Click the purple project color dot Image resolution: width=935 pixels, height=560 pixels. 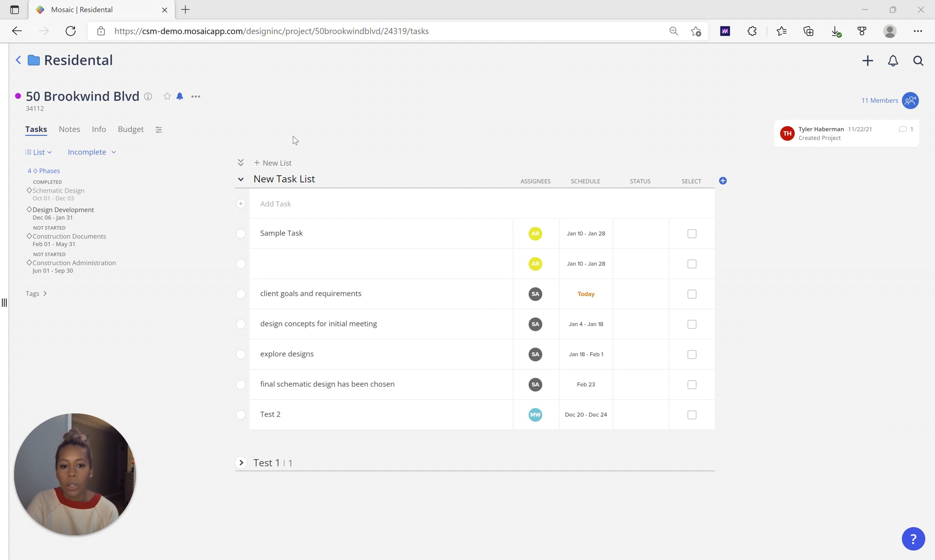click(x=18, y=96)
